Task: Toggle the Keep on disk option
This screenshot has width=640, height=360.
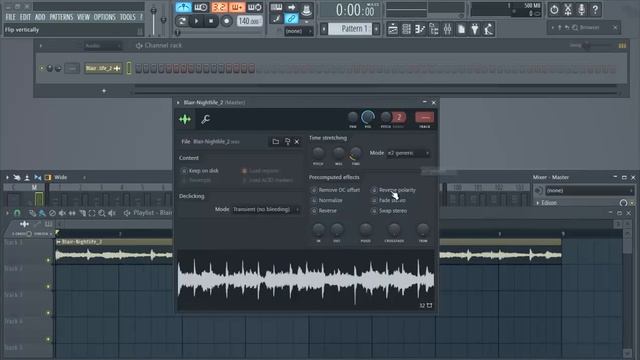Action: pos(200,171)
